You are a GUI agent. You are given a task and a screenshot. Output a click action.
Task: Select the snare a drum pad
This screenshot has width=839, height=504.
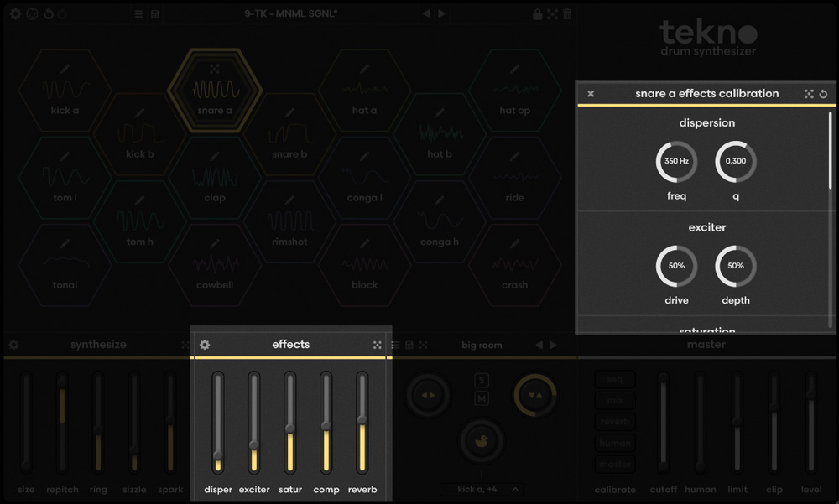[215, 91]
